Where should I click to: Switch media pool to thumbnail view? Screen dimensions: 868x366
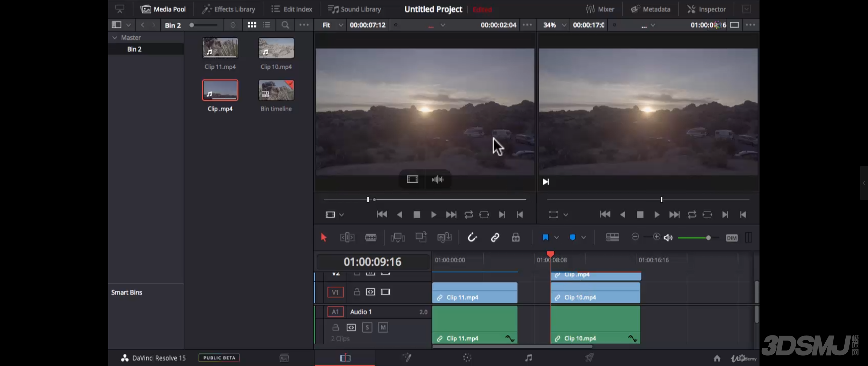[252, 25]
